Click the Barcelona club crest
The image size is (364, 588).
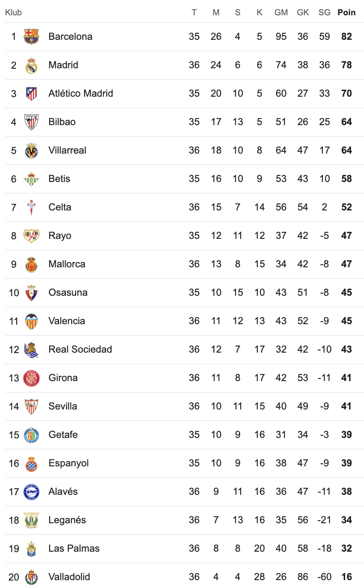pyautogui.click(x=31, y=37)
